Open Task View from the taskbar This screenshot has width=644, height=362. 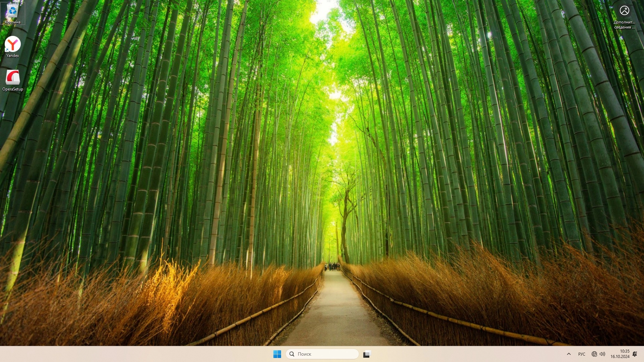[x=367, y=354]
